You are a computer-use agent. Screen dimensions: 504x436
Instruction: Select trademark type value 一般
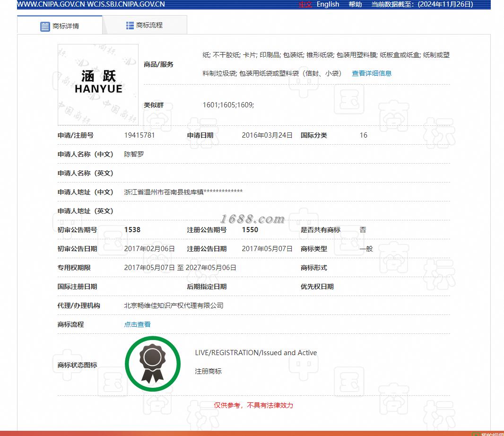[x=366, y=249]
